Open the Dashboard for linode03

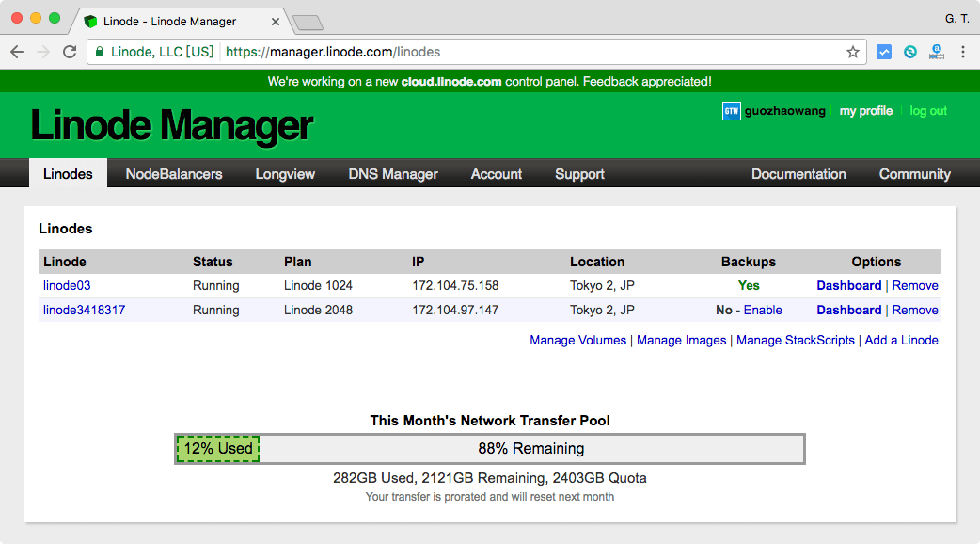[x=849, y=285]
